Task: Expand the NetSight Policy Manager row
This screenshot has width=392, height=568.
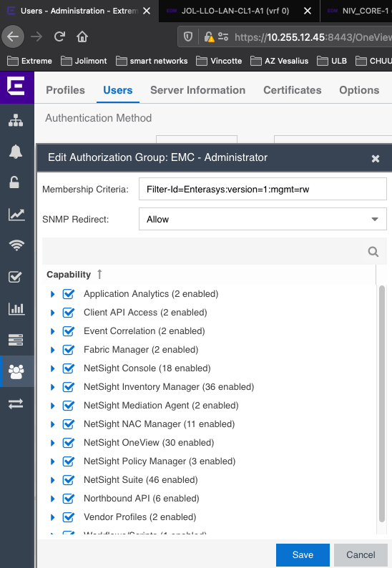Action: point(52,461)
